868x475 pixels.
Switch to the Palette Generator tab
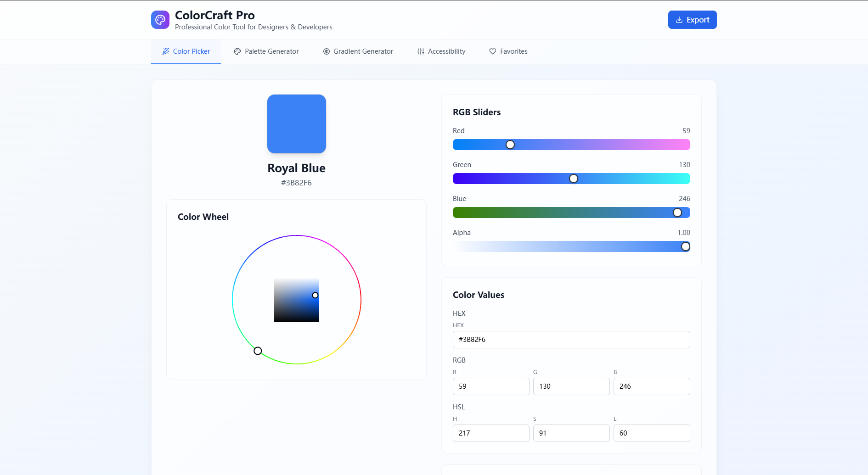[266, 51]
